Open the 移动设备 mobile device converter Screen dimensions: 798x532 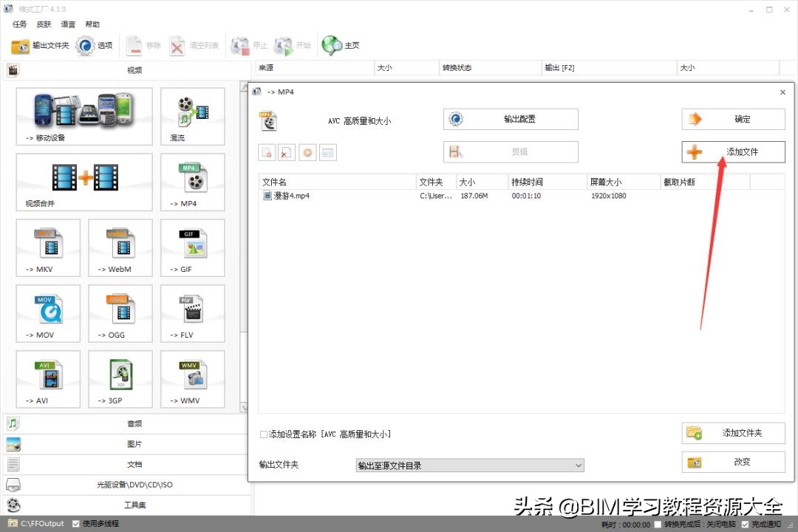coord(83,116)
